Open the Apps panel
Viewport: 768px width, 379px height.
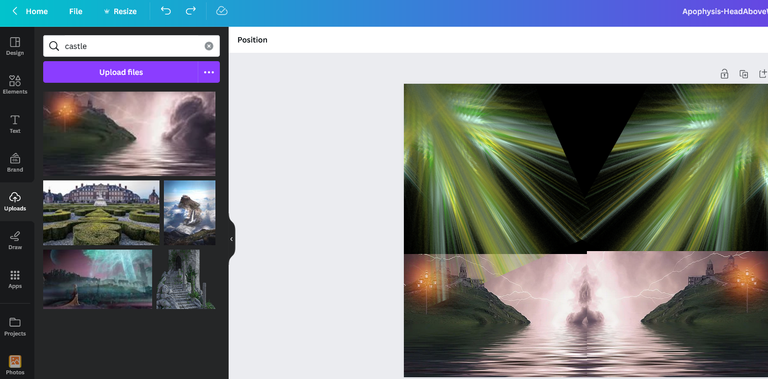coord(15,279)
